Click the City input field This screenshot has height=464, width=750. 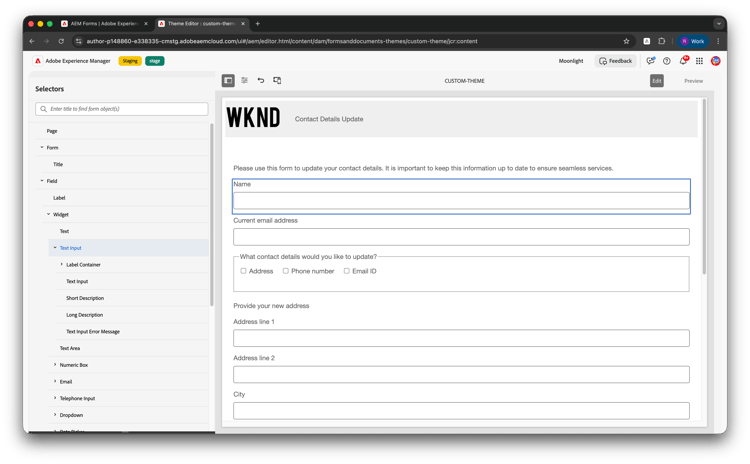(461, 410)
